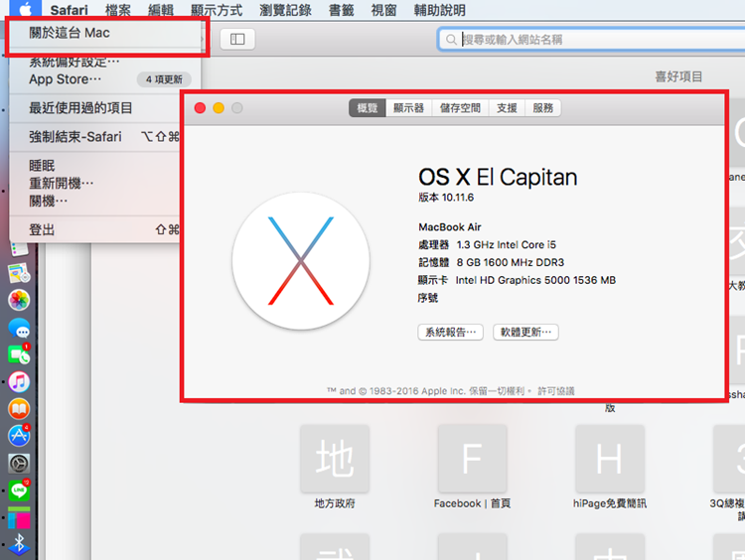The width and height of the screenshot is (745, 560).
Task: Open the hiPage免費簡訊 favorite thumbnail
Action: coord(610,459)
